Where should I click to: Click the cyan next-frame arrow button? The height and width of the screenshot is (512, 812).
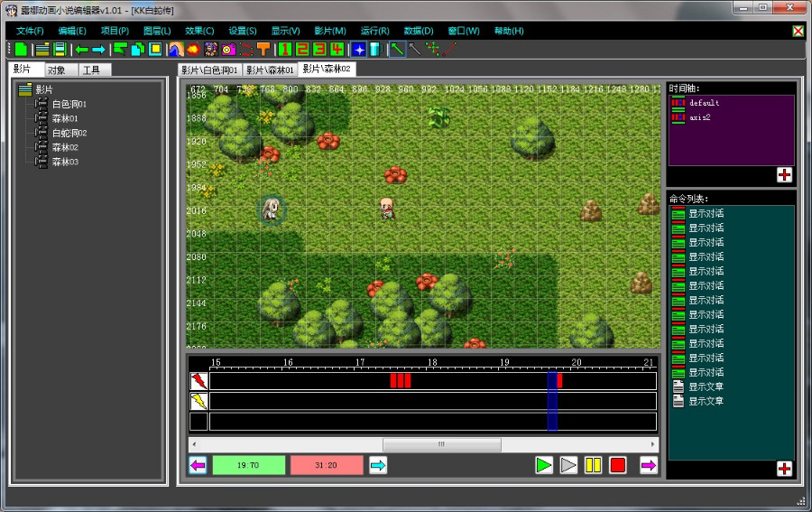pos(378,465)
